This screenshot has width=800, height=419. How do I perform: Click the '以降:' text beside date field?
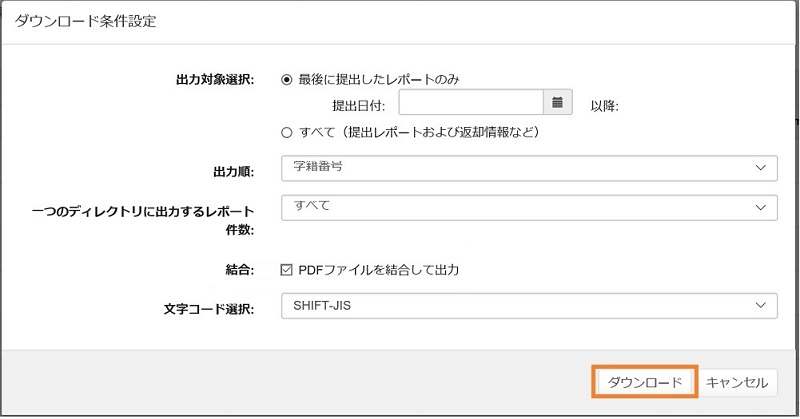(604, 105)
